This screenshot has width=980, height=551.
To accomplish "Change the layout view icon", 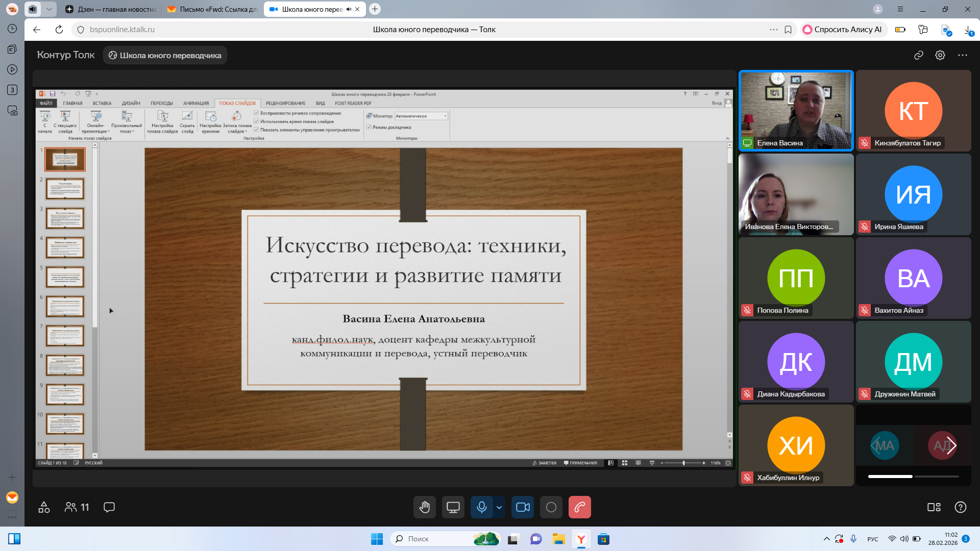I will 934,507.
